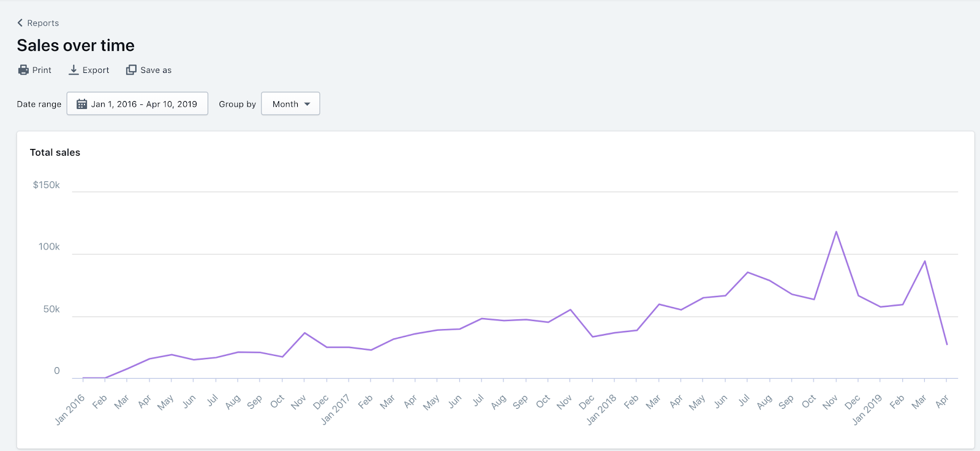Click the printer icon
This screenshot has width=980, height=451.
tap(23, 70)
